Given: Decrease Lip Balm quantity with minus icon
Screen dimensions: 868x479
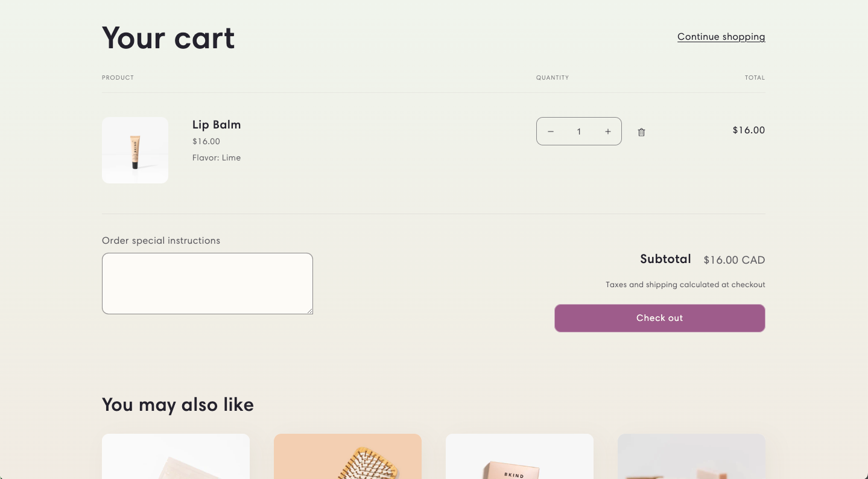Looking at the screenshot, I should [550, 132].
